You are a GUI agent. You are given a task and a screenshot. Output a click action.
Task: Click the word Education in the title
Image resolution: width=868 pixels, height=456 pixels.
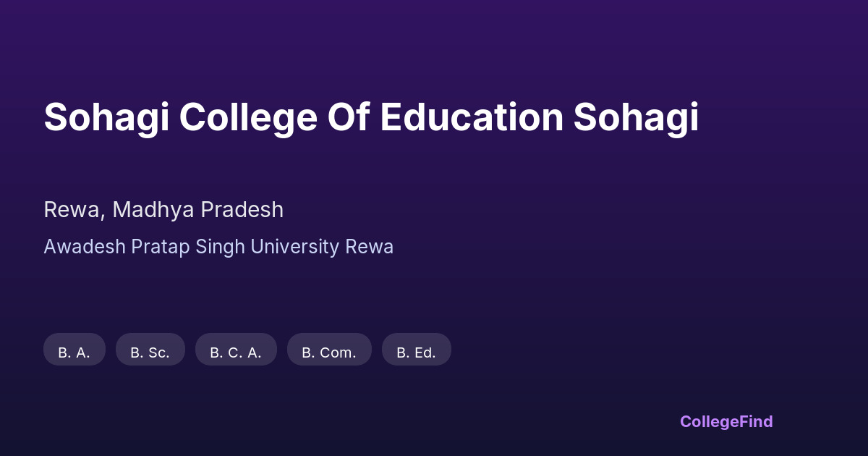tap(472, 118)
